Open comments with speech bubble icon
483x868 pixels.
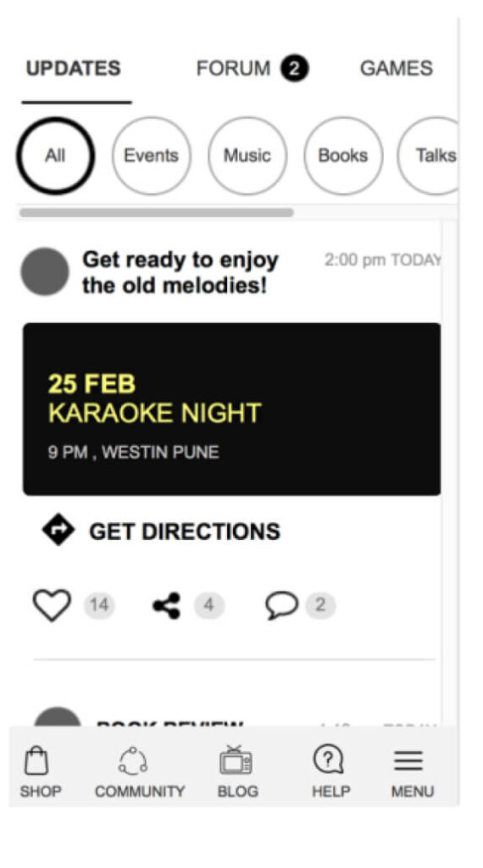281,605
